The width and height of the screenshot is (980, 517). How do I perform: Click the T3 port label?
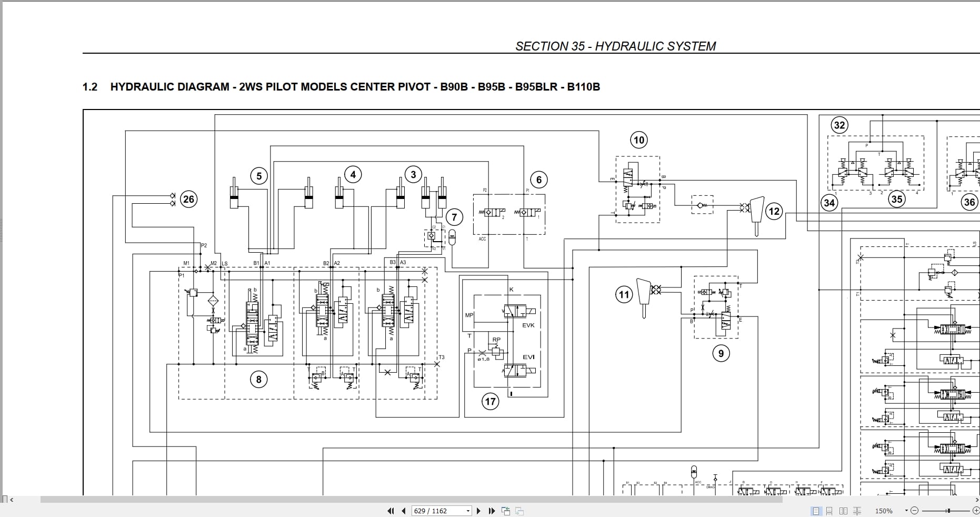point(442,357)
